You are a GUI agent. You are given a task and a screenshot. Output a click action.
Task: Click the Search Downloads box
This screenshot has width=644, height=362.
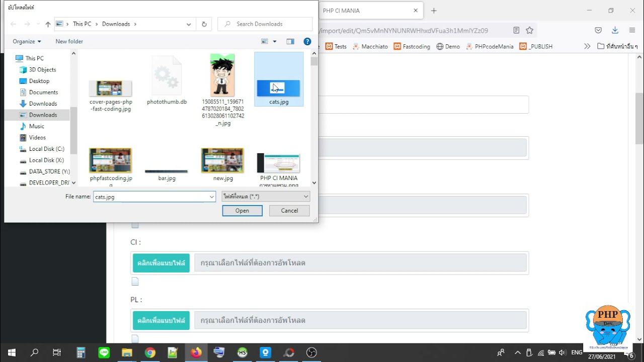point(265,24)
